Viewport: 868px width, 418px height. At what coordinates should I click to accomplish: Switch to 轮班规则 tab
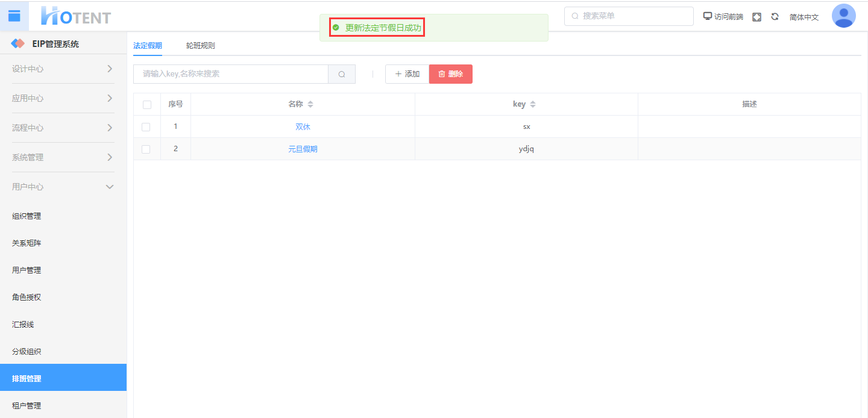click(x=201, y=45)
